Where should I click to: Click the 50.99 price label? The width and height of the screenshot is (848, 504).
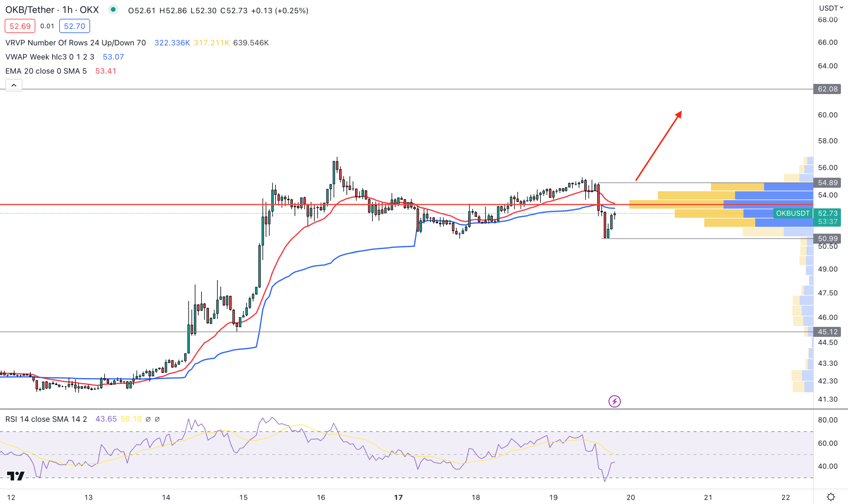pos(827,239)
